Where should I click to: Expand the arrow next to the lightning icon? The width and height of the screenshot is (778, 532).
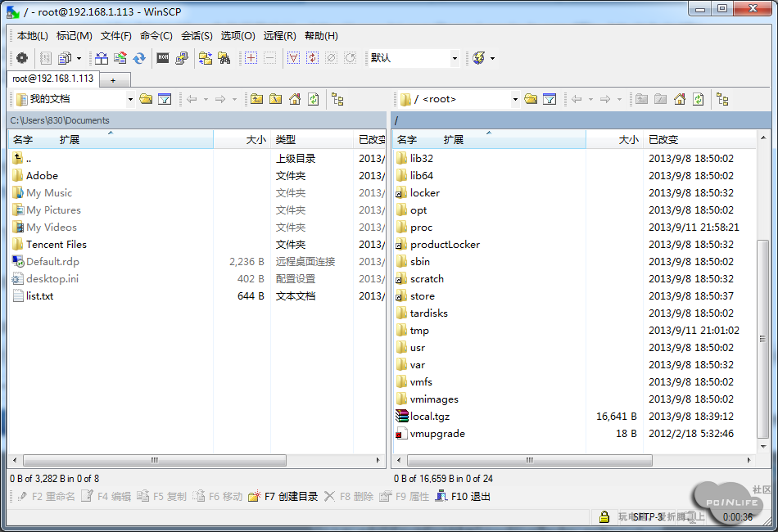(x=492, y=58)
